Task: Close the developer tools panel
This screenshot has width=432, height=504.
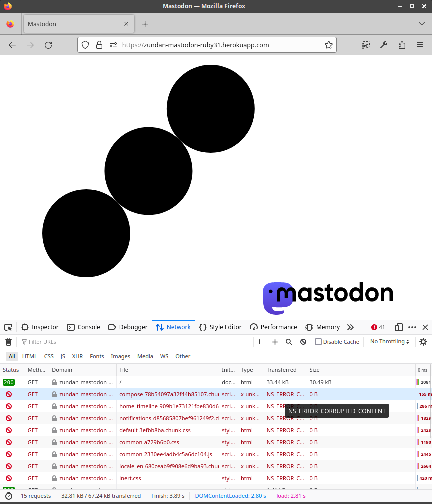Action: click(425, 327)
